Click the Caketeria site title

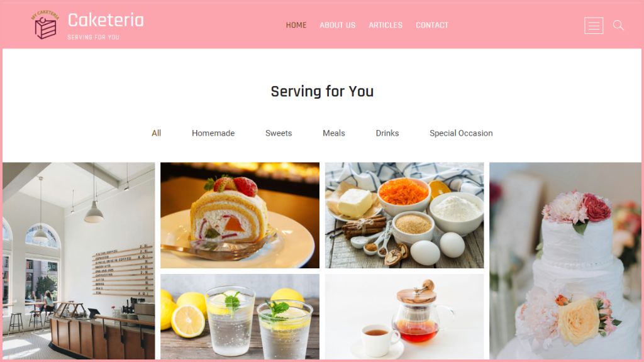106,19
